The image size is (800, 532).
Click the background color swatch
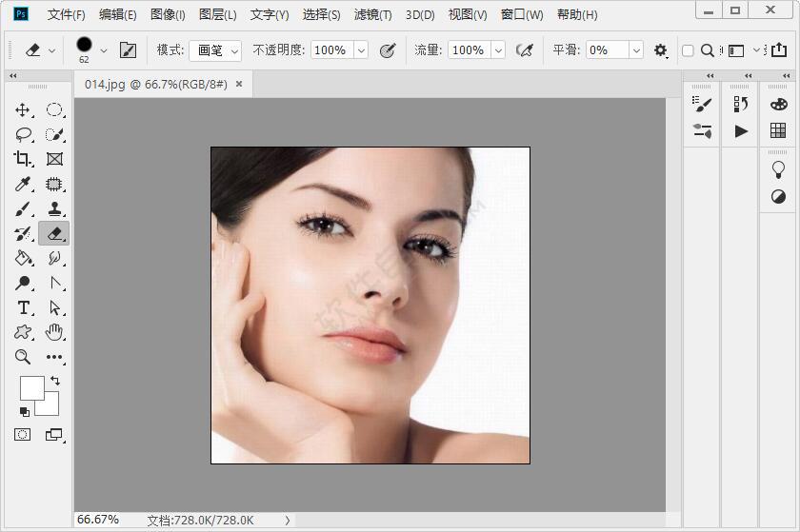coord(51,406)
